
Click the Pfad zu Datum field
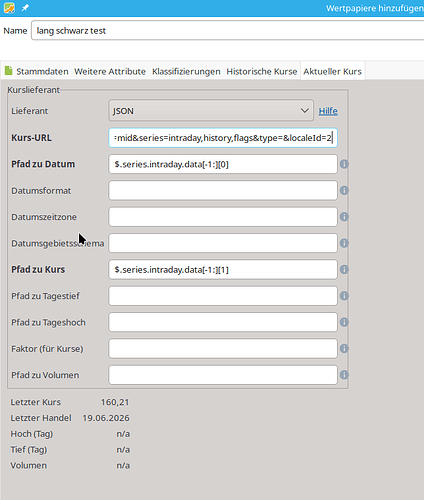(x=223, y=164)
